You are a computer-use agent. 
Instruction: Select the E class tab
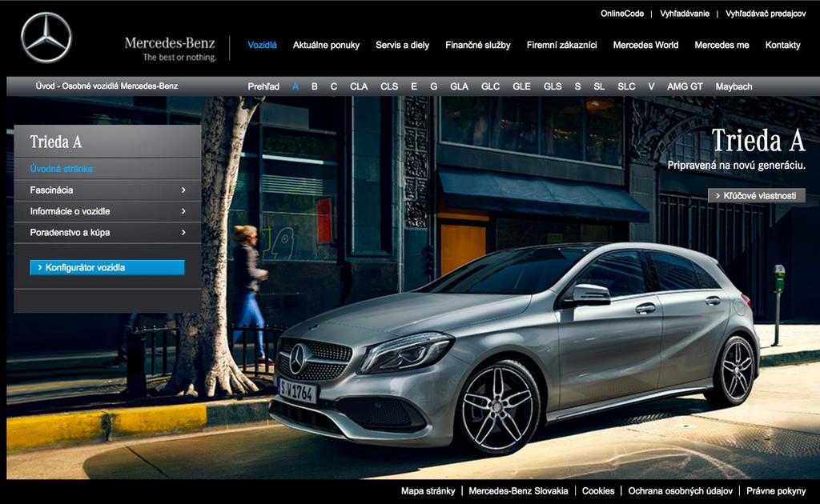click(414, 86)
